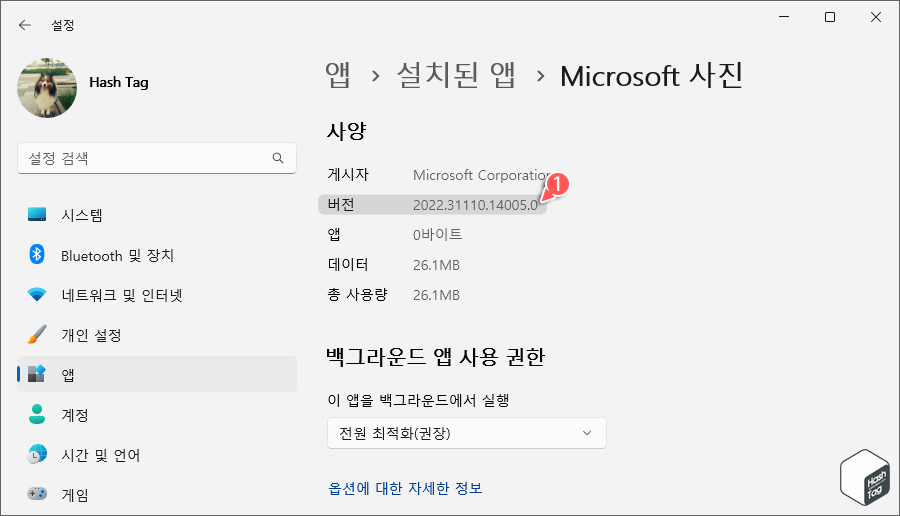900x516 pixels.
Task: Select version number 2022.31110.14005.0
Action: pyautogui.click(x=475, y=205)
